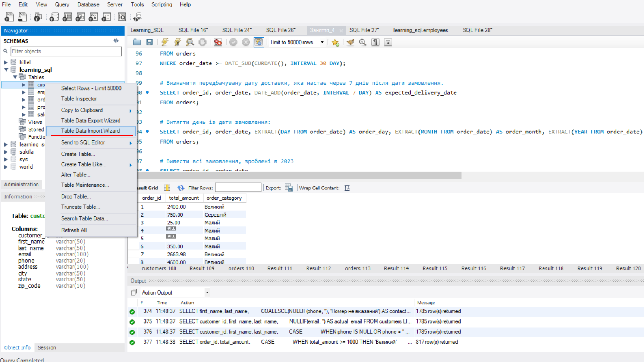Expand the sakila schema
The width and height of the screenshot is (644, 362).
6,152
